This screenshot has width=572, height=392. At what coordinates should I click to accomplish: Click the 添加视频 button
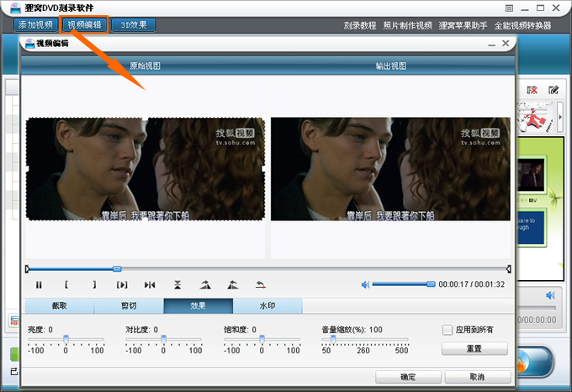pyautogui.click(x=35, y=24)
